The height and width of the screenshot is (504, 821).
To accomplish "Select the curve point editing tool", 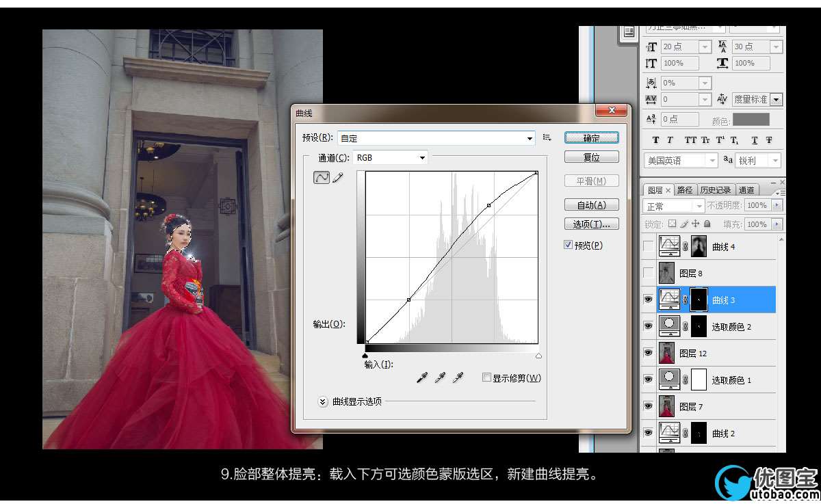I will point(321,178).
